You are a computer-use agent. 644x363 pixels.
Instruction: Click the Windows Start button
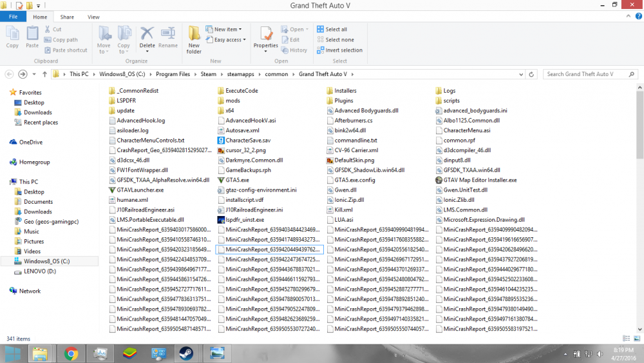(13, 353)
